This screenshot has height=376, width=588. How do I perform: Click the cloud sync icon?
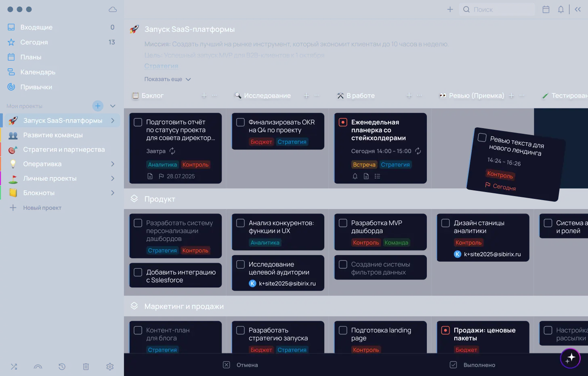point(113,9)
